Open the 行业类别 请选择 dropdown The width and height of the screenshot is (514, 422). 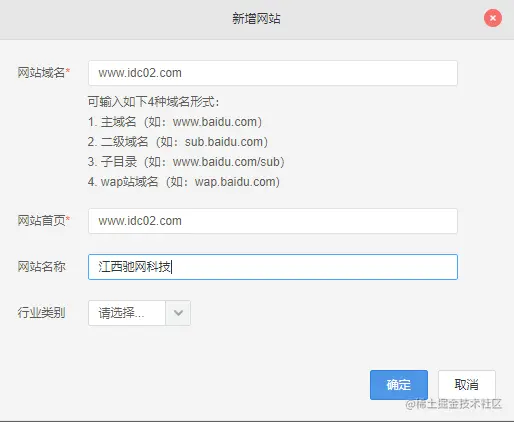pyautogui.click(x=139, y=313)
